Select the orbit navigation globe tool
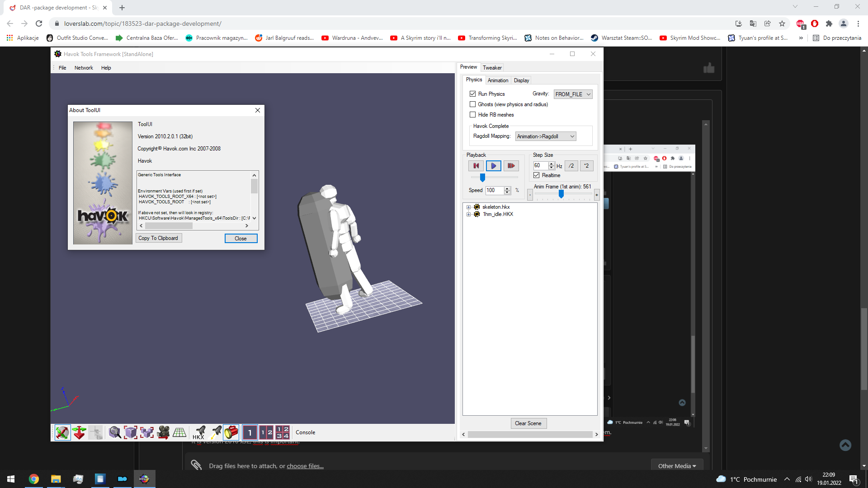This screenshot has height=488, width=868. 62,432
